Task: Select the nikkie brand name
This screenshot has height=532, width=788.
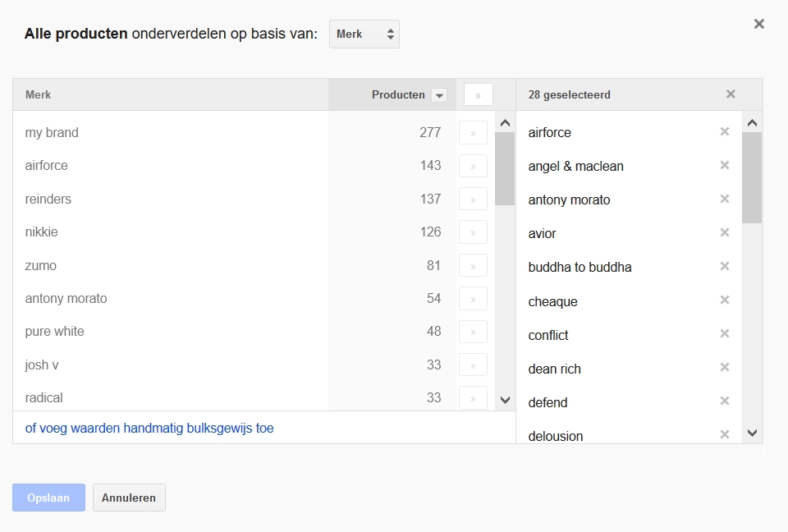Action: coord(41,232)
